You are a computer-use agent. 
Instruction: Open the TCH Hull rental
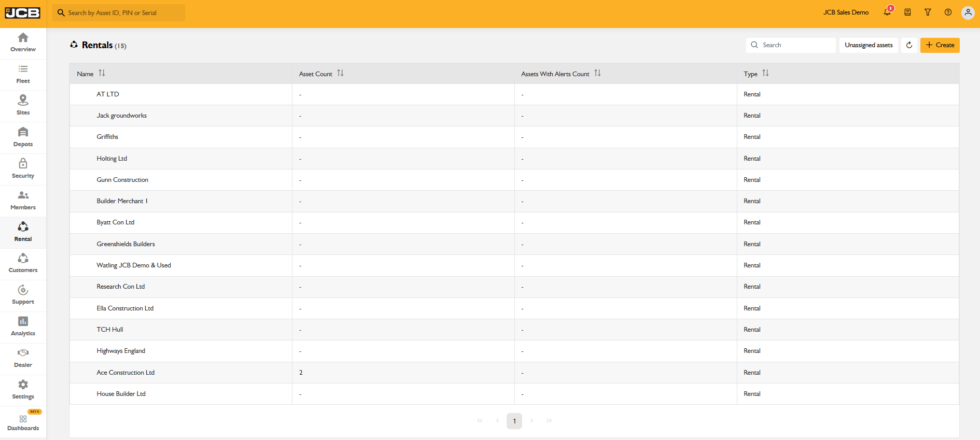click(x=514, y=330)
